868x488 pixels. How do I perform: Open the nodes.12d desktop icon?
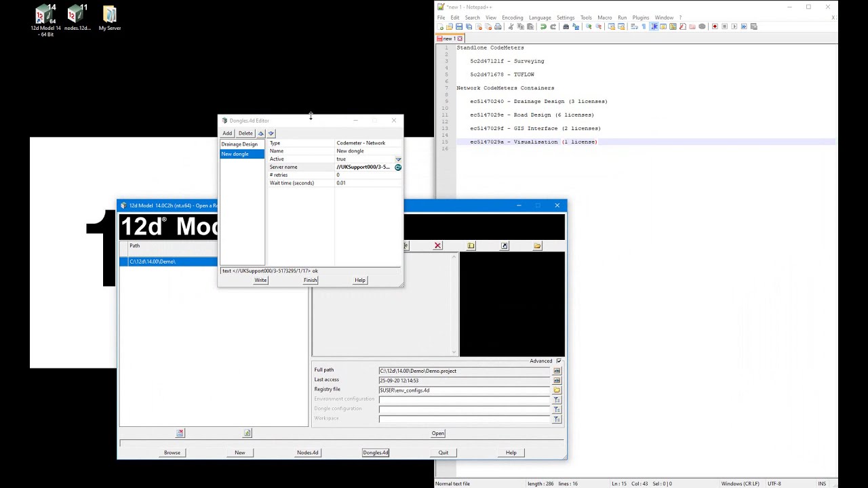tap(77, 18)
